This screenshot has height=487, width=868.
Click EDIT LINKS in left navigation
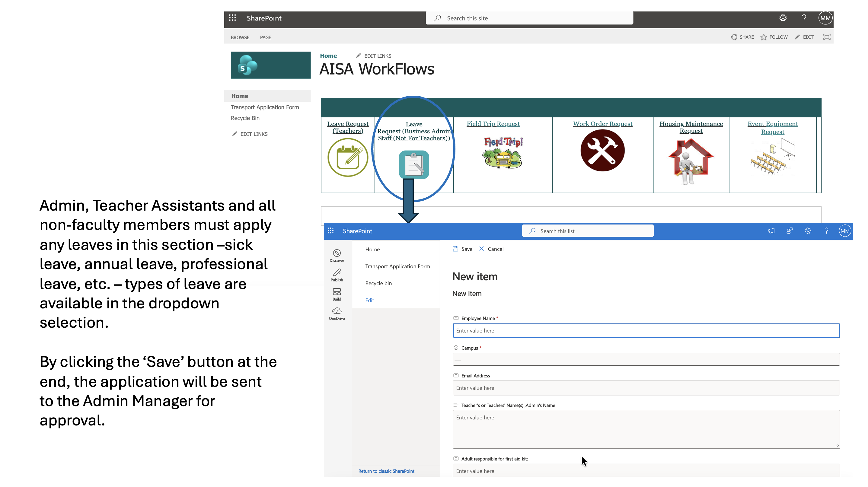tap(249, 134)
